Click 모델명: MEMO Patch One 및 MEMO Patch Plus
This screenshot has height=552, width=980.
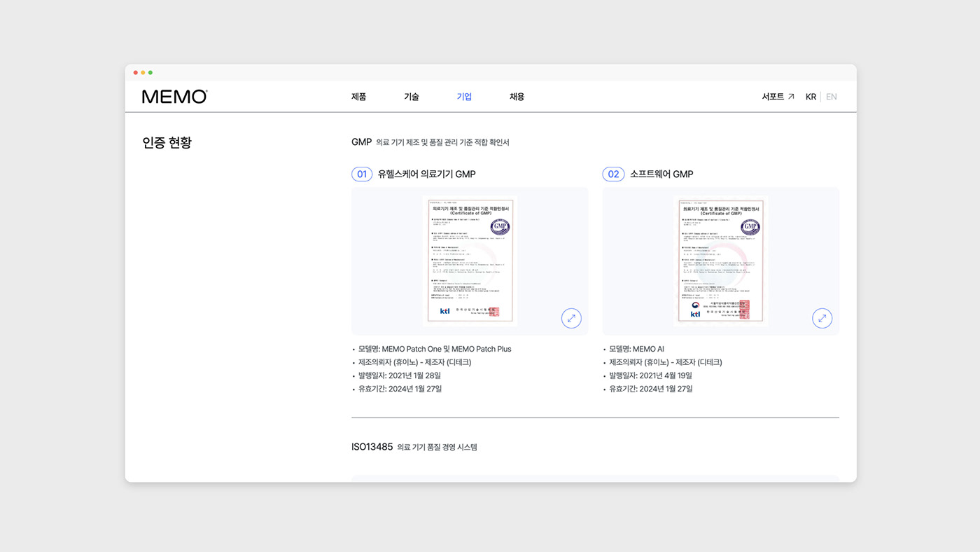(x=435, y=349)
